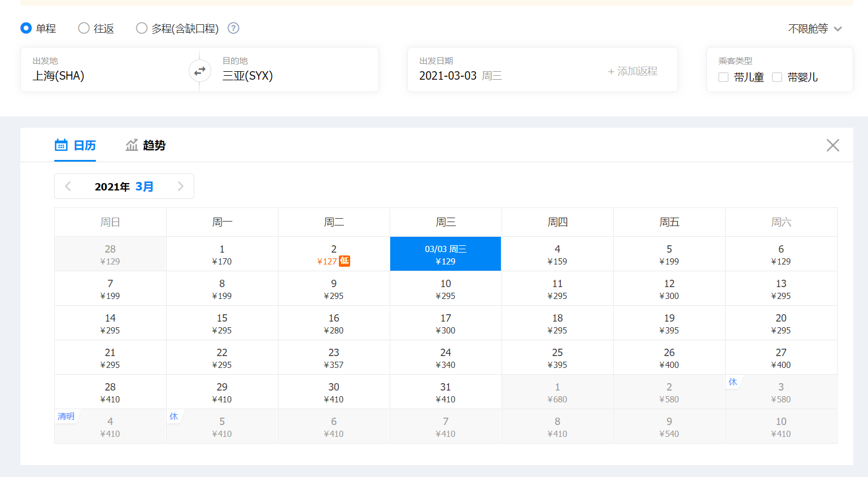
Task: Expand the 不限舱等 cabin class dropdown
Action: pos(814,29)
